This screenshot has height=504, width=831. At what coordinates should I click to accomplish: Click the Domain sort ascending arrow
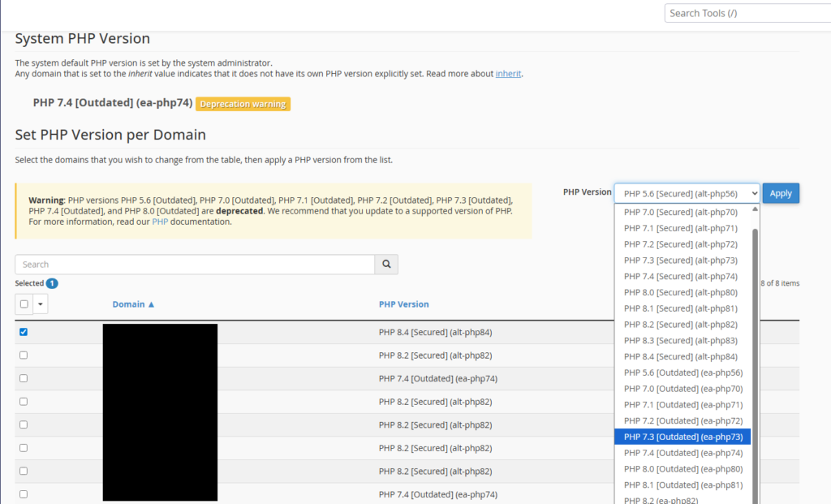151,304
